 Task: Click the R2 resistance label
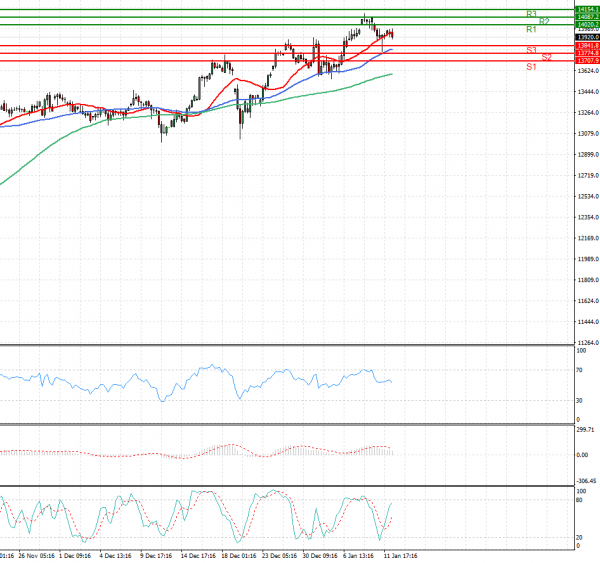(544, 21)
